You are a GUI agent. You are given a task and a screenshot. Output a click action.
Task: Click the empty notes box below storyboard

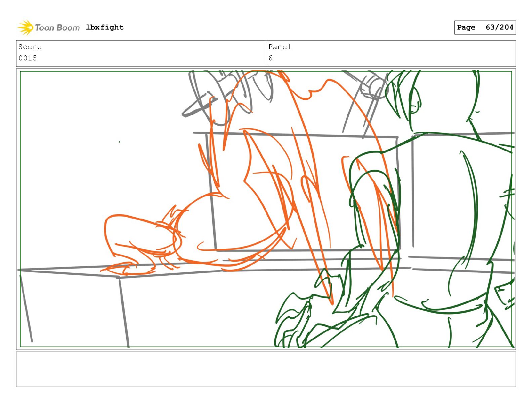point(266,369)
